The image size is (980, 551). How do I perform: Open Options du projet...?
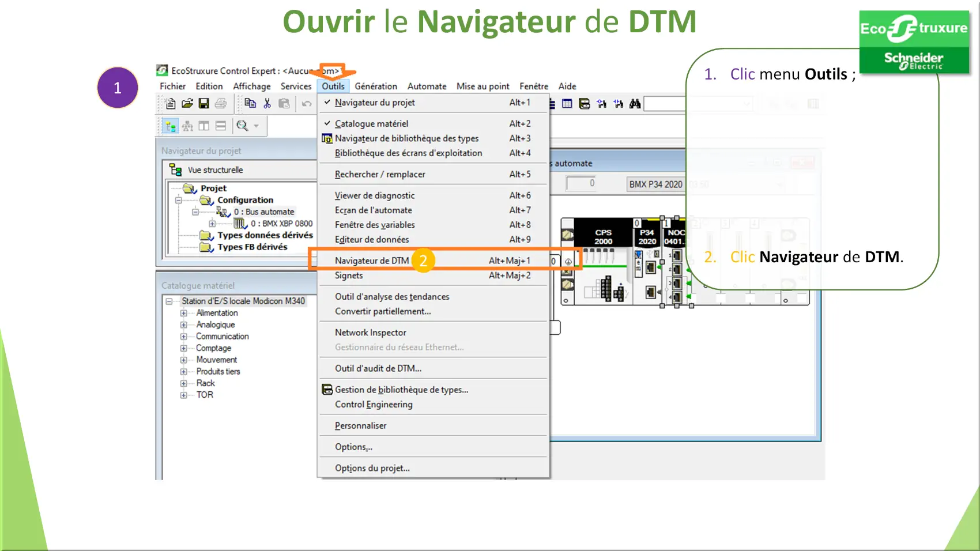tap(432, 469)
